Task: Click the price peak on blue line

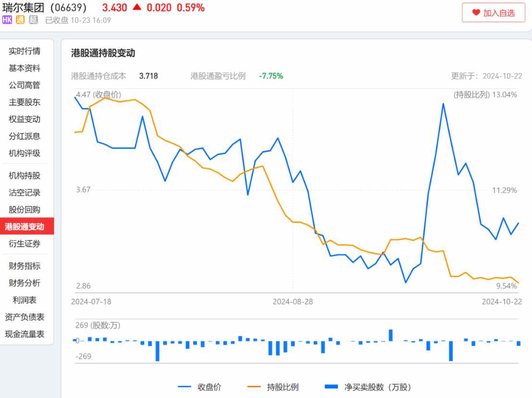Action: (443, 104)
